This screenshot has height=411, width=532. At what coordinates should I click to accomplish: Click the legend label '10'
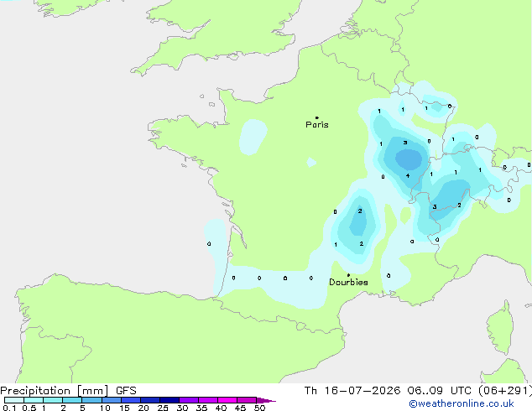coord(105,408)
